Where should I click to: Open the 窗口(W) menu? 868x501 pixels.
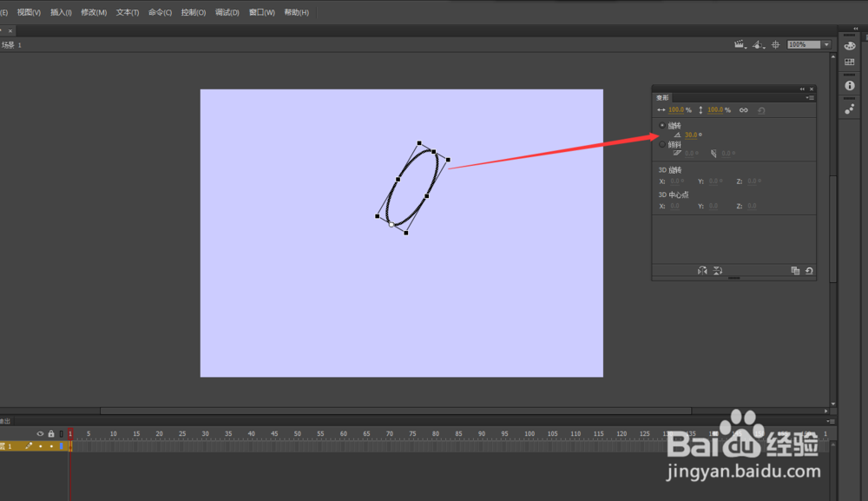click(x=262, y=12)
